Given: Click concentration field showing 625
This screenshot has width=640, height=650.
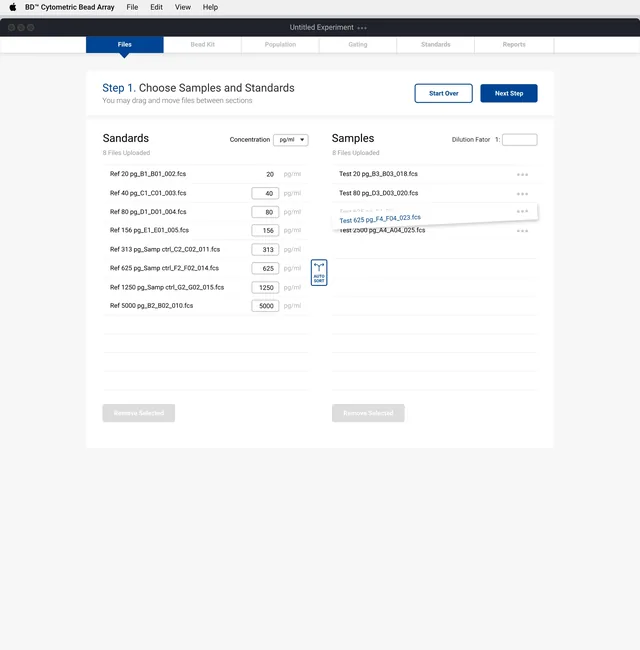Looking at the screenshot, I should coord(265,269).
